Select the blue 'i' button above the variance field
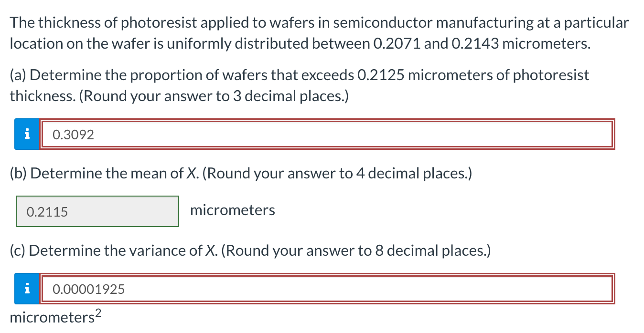 tap(27, 288)
